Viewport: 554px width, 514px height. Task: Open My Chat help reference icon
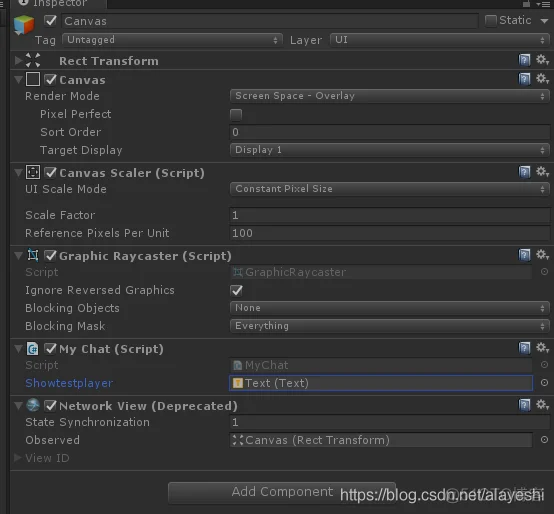524,348
